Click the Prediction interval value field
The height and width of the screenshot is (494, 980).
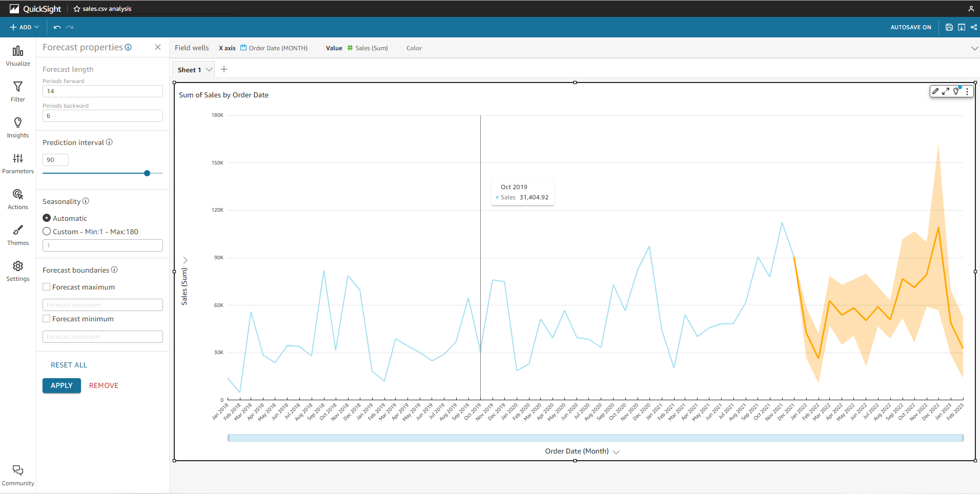coord(55,160)
